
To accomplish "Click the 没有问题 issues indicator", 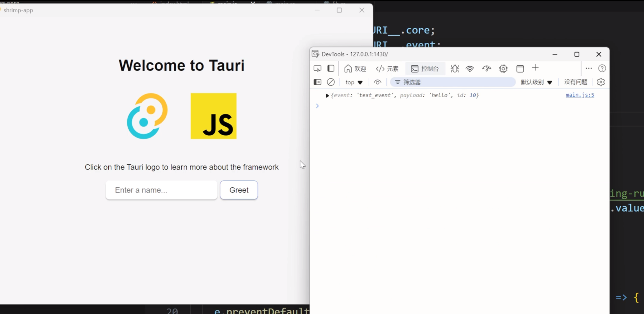I will 576,82.
